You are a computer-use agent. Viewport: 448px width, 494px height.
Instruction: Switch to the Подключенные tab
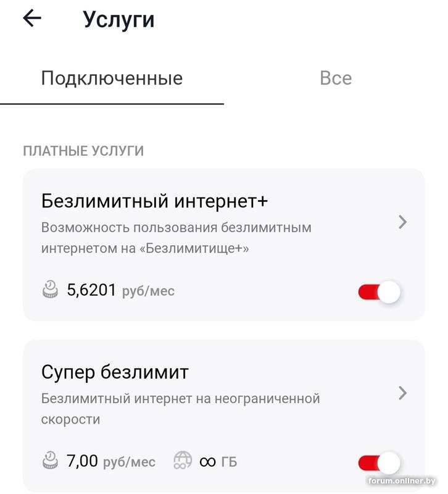click(x=112, y=78)
